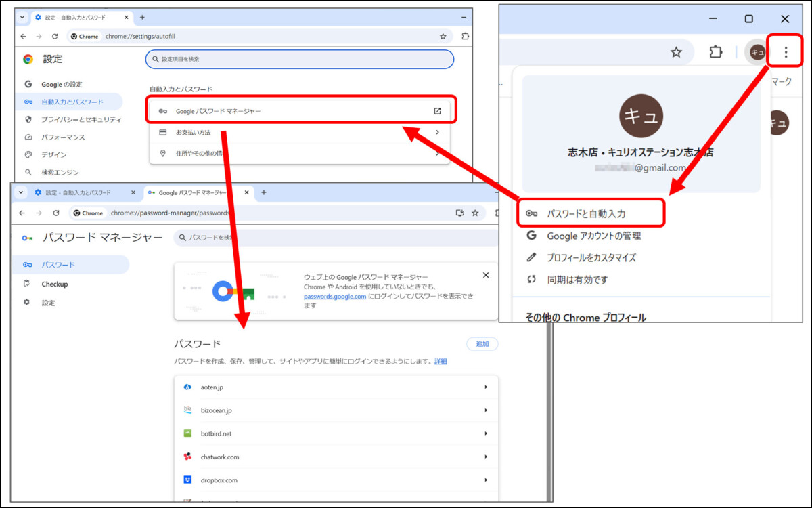
Task: Open passwords.google.com link
Action: [335, 296]
